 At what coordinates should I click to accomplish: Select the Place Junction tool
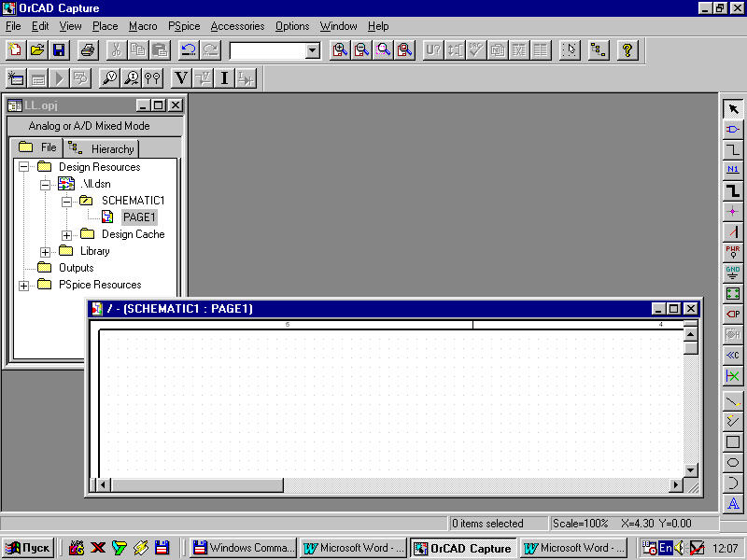[x=733, y=212]
